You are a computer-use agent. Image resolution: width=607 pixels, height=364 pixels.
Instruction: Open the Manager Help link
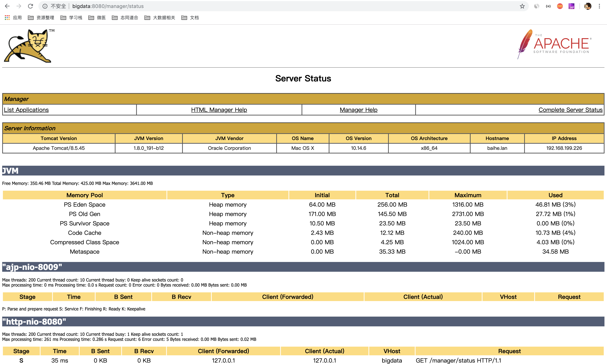click(359, 110)
